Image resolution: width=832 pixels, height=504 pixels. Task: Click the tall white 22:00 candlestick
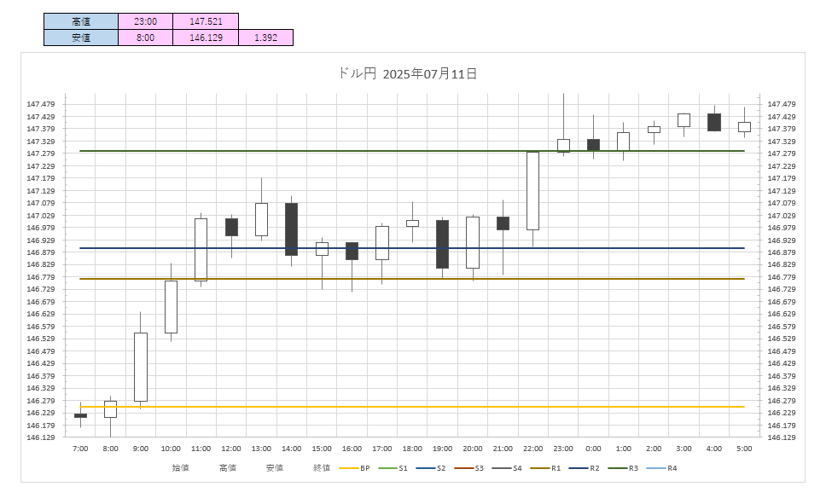tap(532, 192)
